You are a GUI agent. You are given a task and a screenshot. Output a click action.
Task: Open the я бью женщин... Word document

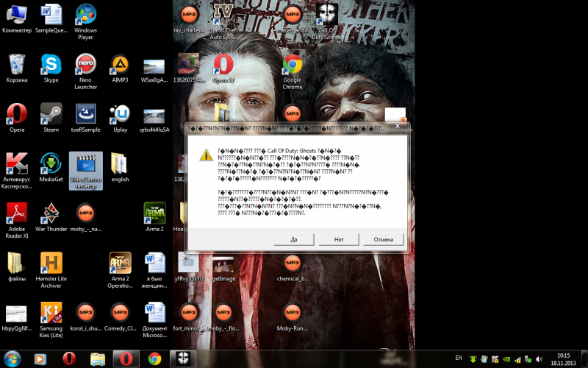pos(154,269)
